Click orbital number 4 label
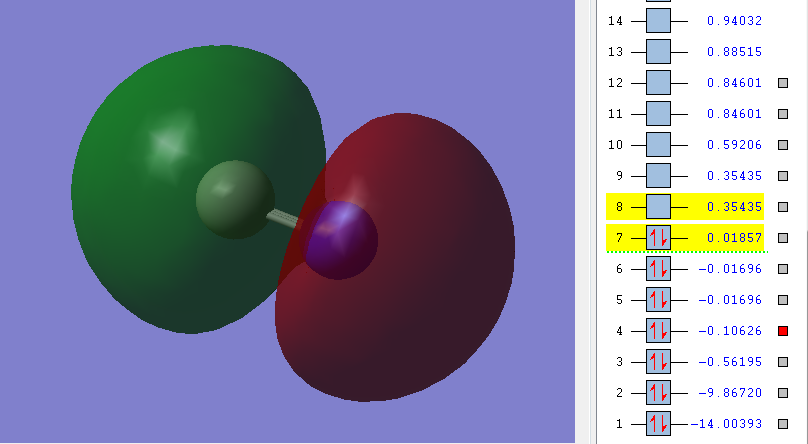Screen dimensions: 808x444 point(619,331)
